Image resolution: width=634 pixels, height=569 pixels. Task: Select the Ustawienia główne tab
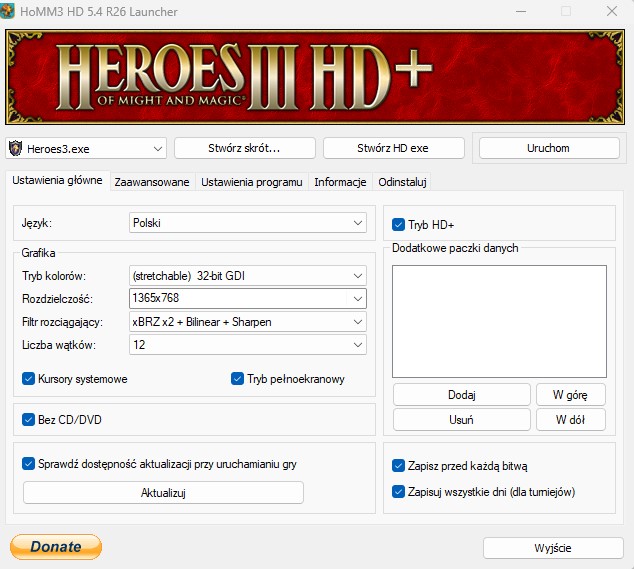pyautogui.click(x=57, y=180)
